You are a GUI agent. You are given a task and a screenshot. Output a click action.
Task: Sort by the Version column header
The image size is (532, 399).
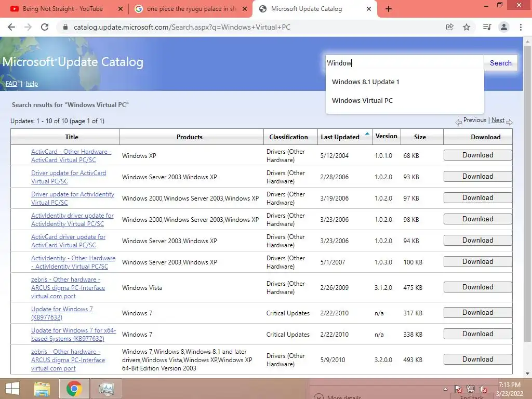point(386,136)
